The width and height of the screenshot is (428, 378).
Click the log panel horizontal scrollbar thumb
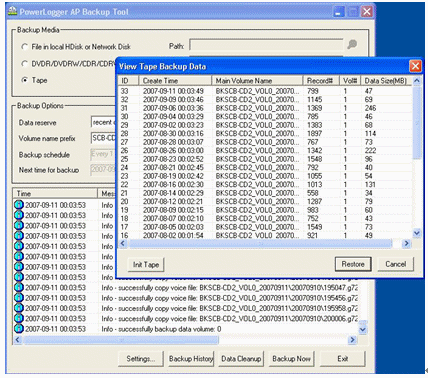tap(121, 340)
